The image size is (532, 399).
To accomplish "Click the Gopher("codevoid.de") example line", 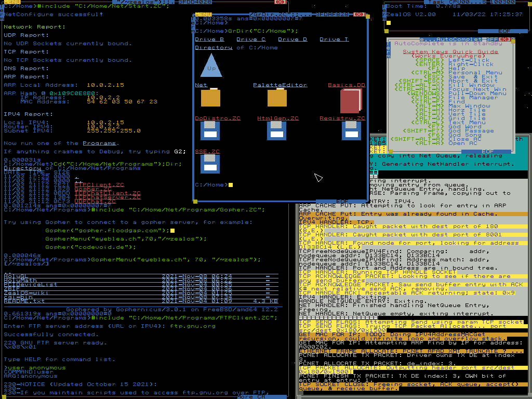I will click(x=90, y=247).
